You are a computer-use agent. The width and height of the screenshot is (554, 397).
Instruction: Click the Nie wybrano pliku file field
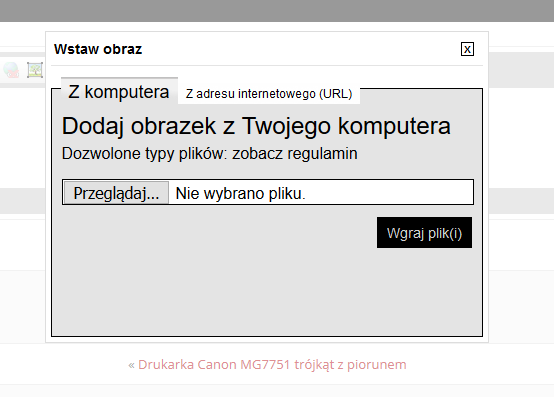pos(268,192)
